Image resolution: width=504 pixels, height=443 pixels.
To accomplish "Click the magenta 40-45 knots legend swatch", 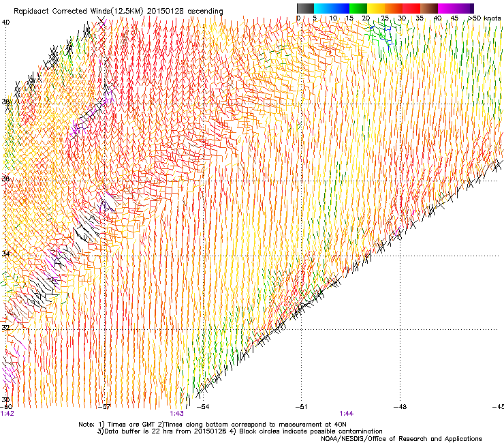I will [x=447, y=8].
